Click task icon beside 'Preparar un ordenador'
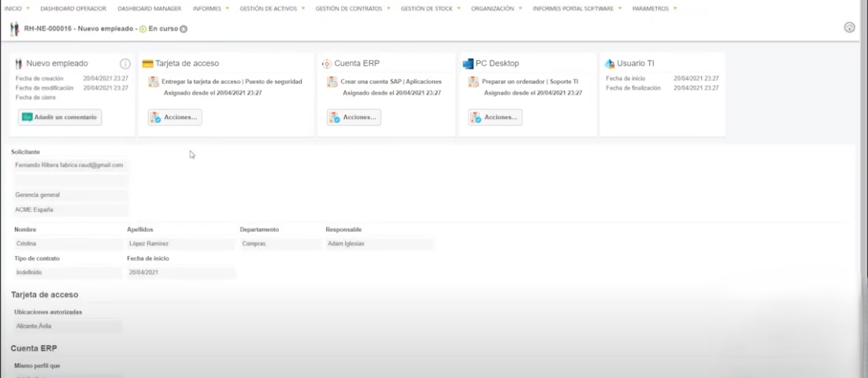 [x=473, y=82]
